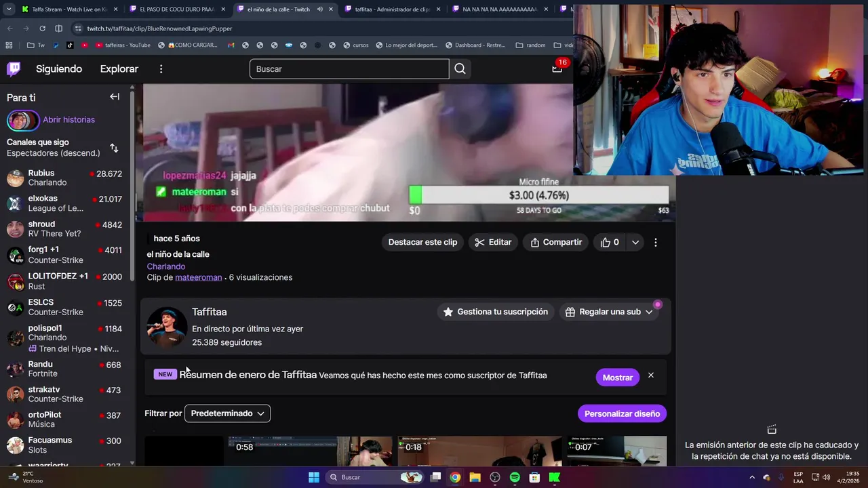
Task: Click the Twitch search input field
Action: 349,68
